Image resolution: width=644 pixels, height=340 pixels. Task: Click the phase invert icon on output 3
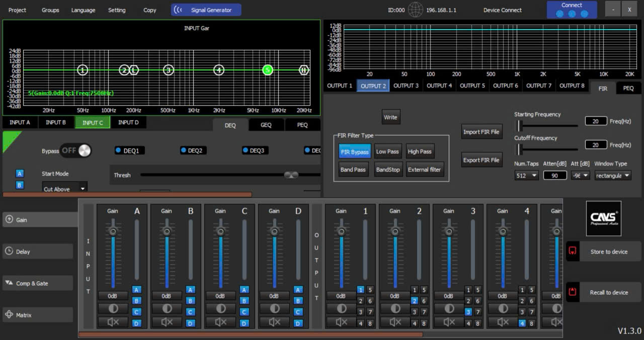[x=449, y=308]
